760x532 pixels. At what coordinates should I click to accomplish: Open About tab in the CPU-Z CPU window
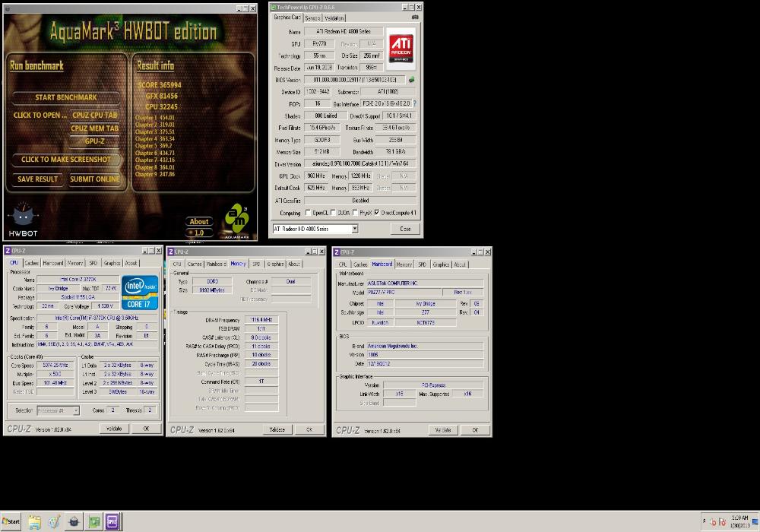pyautogui.click(x=131, y=263)
